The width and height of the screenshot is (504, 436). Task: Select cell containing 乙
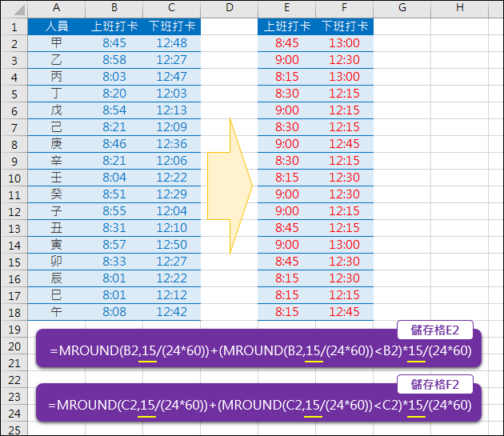point(57,60)
